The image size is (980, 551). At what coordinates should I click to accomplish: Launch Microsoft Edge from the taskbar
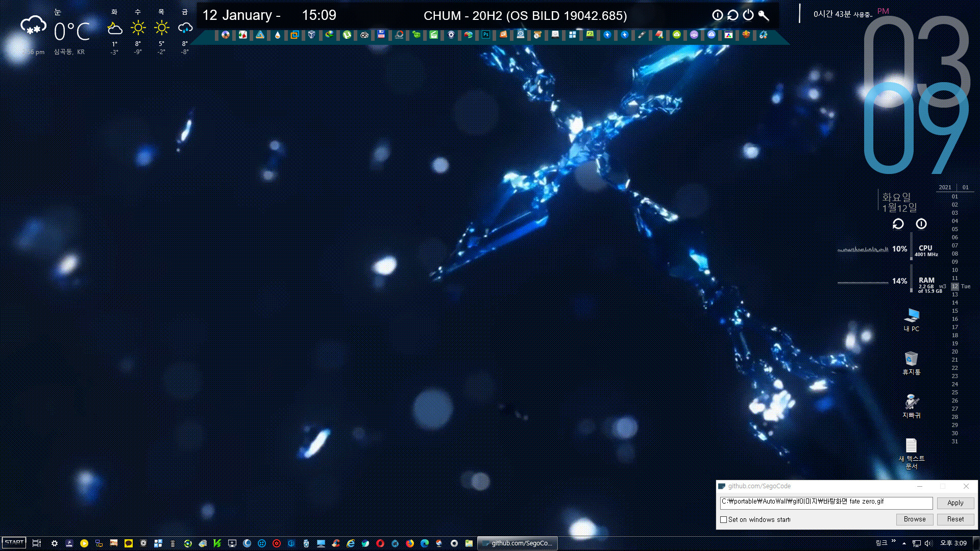pyautogui.click(x=425, y=543)
